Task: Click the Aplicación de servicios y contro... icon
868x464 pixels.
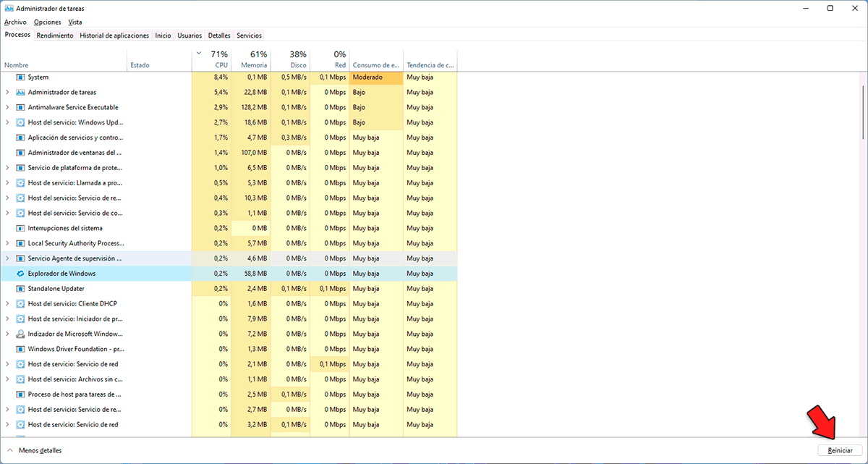Action: [x=20, y=138]
